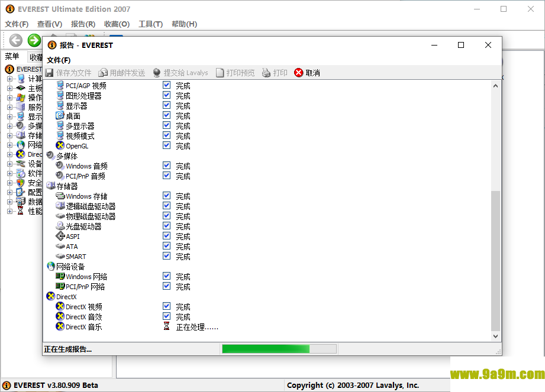This screenshot has width=545, height=392.
Task: Click 提交给 Lavalys in the report toolbar
Action: (180, 73)
